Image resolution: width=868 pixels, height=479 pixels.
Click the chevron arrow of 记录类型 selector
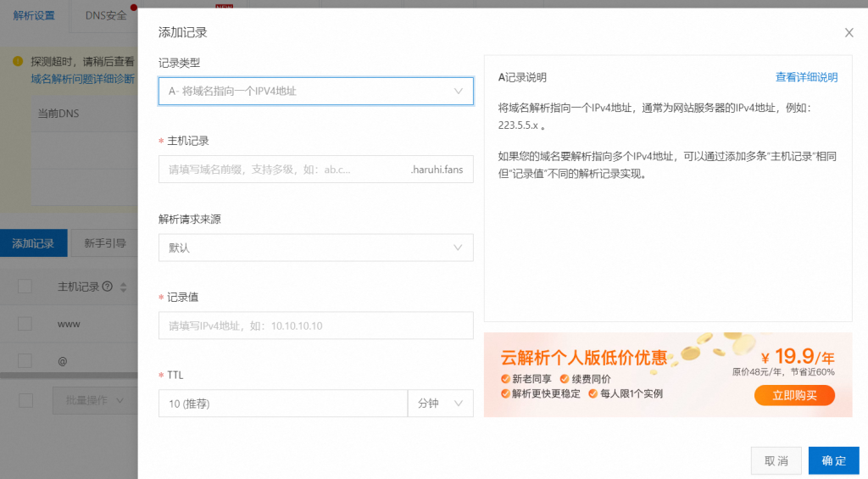click(459, 91)
